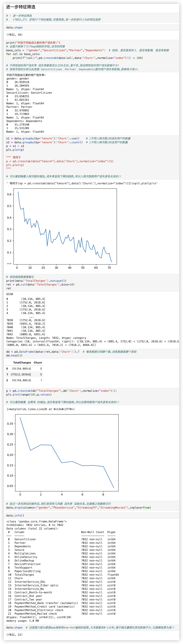Click the SeniorCitizen churn rate output value 41.681261

(22, 100)
